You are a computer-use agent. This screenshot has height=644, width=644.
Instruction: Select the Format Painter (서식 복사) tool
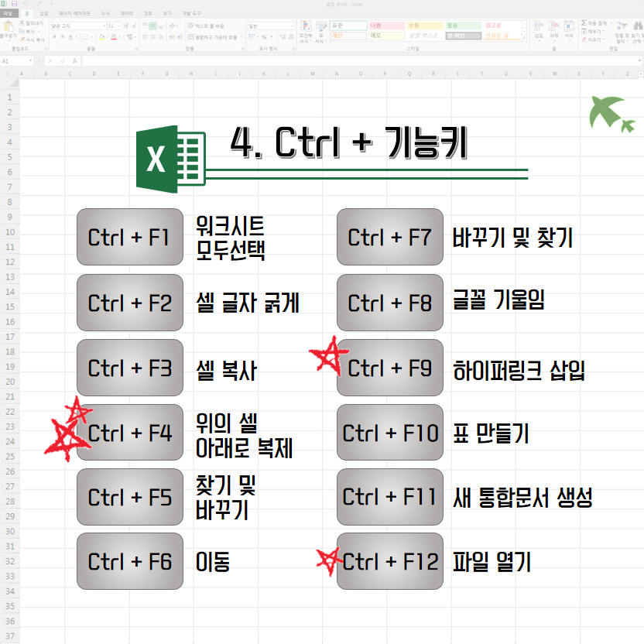pos(22,39)
